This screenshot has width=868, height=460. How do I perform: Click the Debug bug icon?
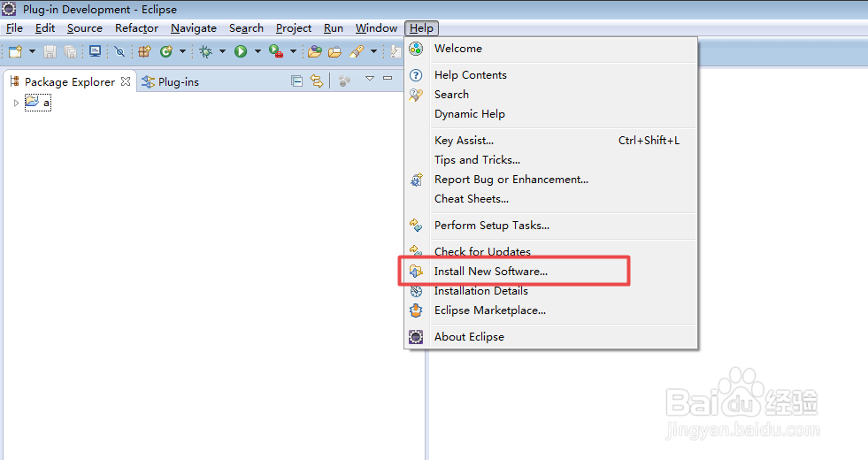click(x=206, y=51)
